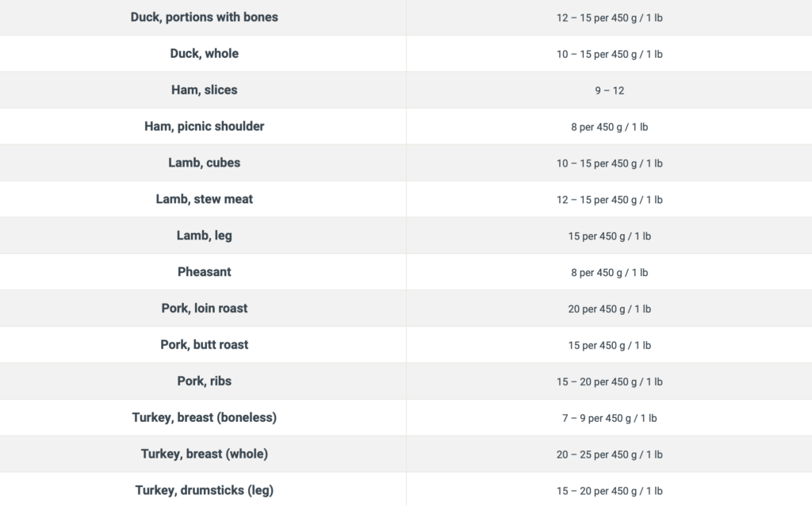Screen dimensions: 812x506
Task: Select the 'Pork, ribs' row label
Action: pos(204,381)
